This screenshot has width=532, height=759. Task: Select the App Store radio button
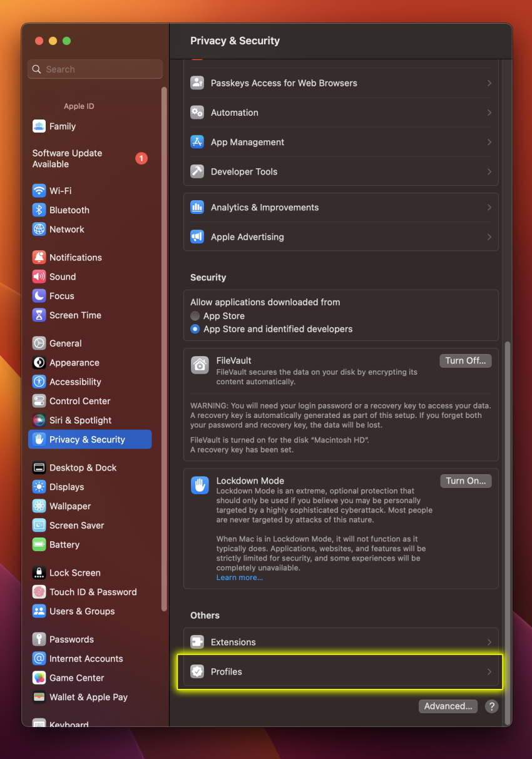click(195, 316)
